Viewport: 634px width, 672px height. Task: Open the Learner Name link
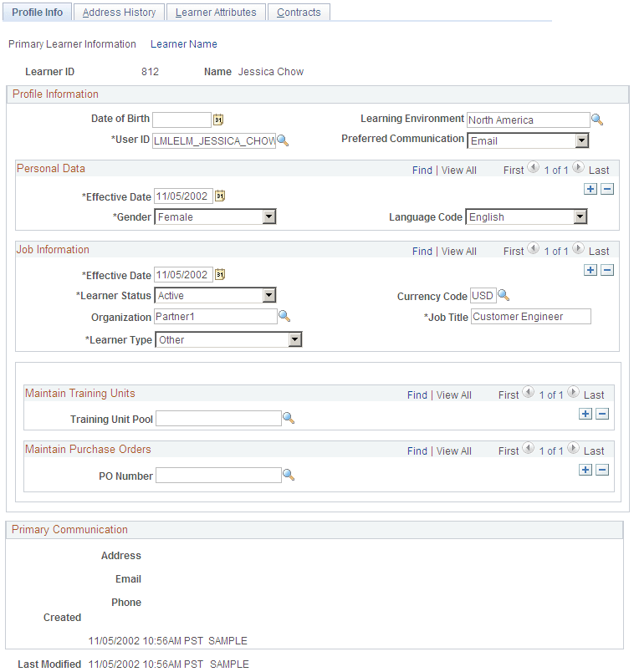pos(183,43)
